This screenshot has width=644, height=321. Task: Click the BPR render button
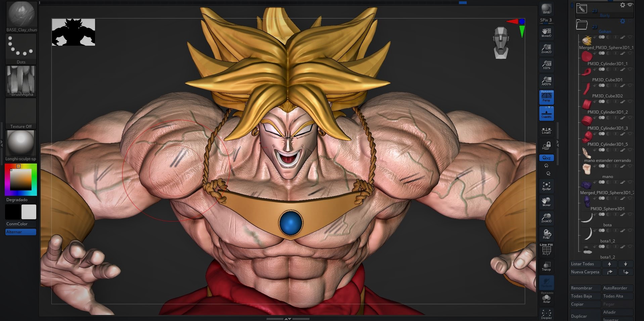(546, 9)
